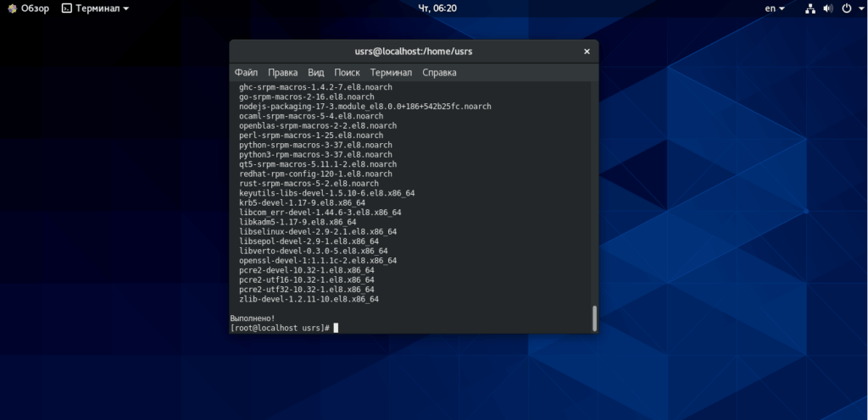Click the terminal vertical scrollbar thumb

coord(594,318)
